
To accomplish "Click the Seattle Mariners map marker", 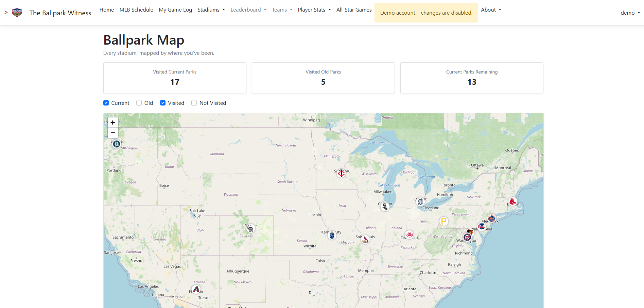I will tap(117, 144).
